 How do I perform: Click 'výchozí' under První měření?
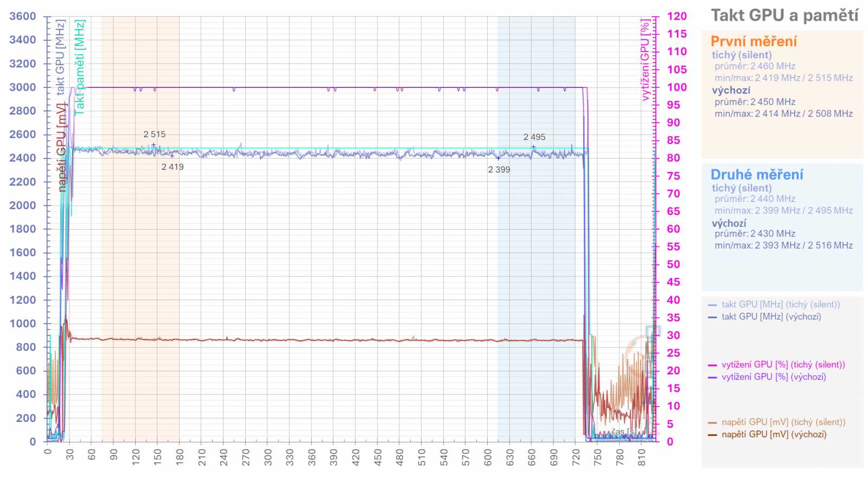[x=731, y=90]
